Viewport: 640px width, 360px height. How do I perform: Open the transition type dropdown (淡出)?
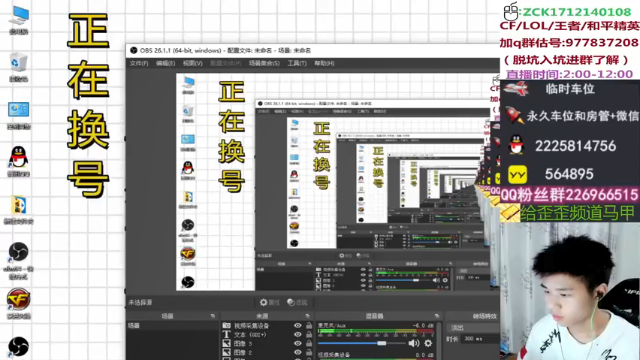pyautogui.click(x=473, y=328)
